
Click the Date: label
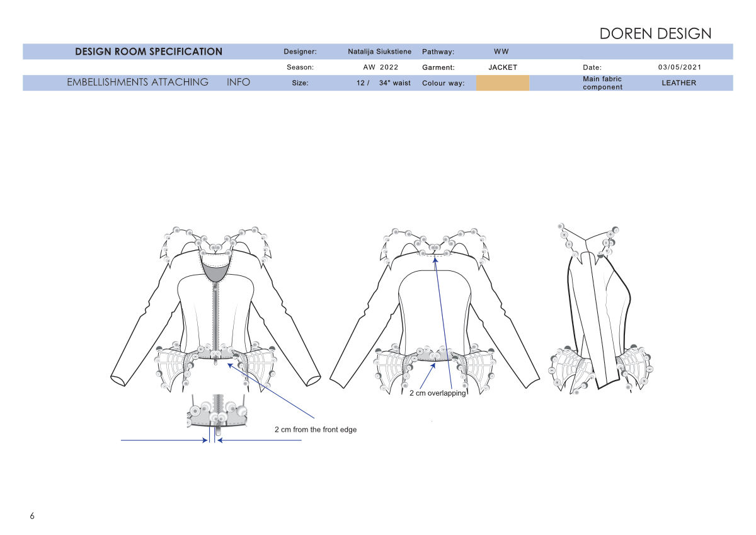coord(592,67)
